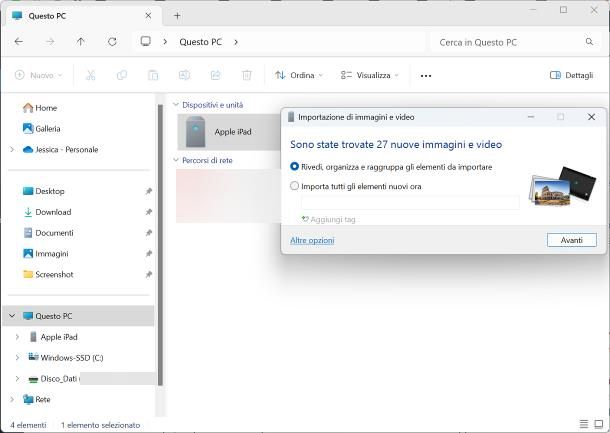Click the Share toolbar icon

coord(216,75)
